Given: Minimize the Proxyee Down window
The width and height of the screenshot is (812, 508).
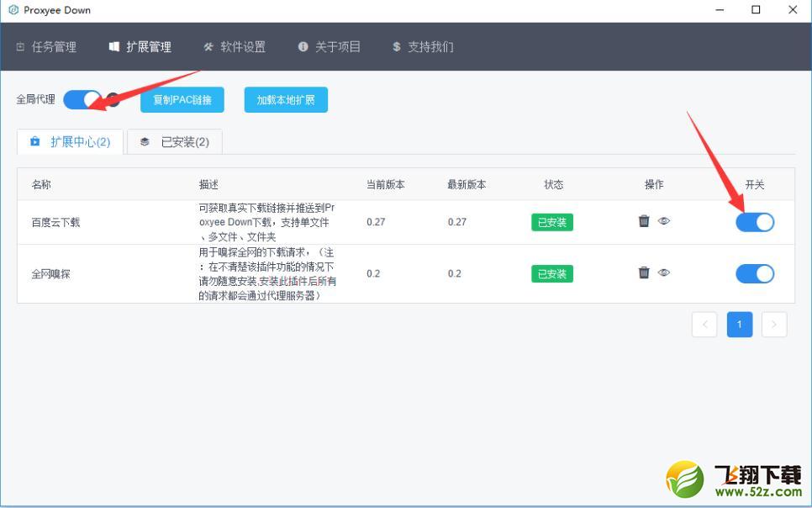Looking at the screenshot, I should tap(720, 10).
